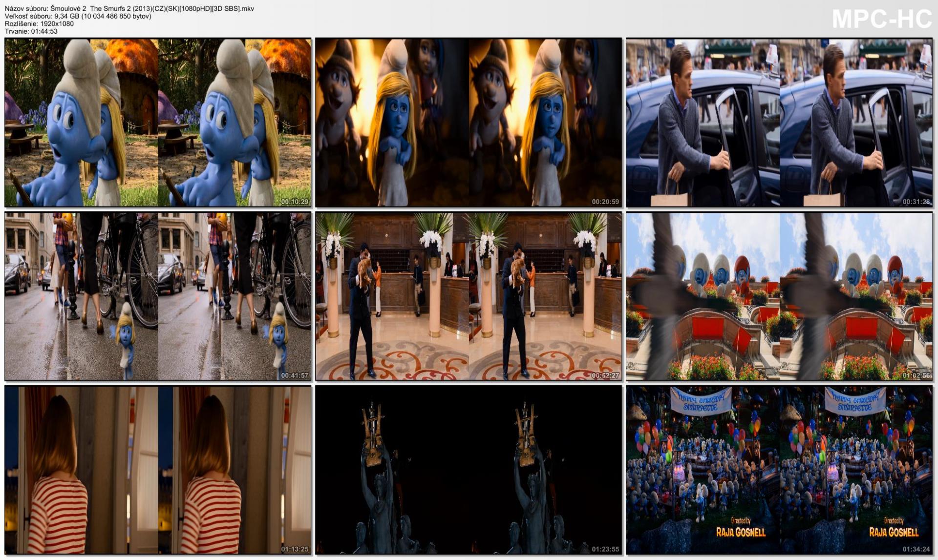Click the Raja Gosnell credits thumbnail
This screenshot has height=560, width=938.
(x=779, y=470)
